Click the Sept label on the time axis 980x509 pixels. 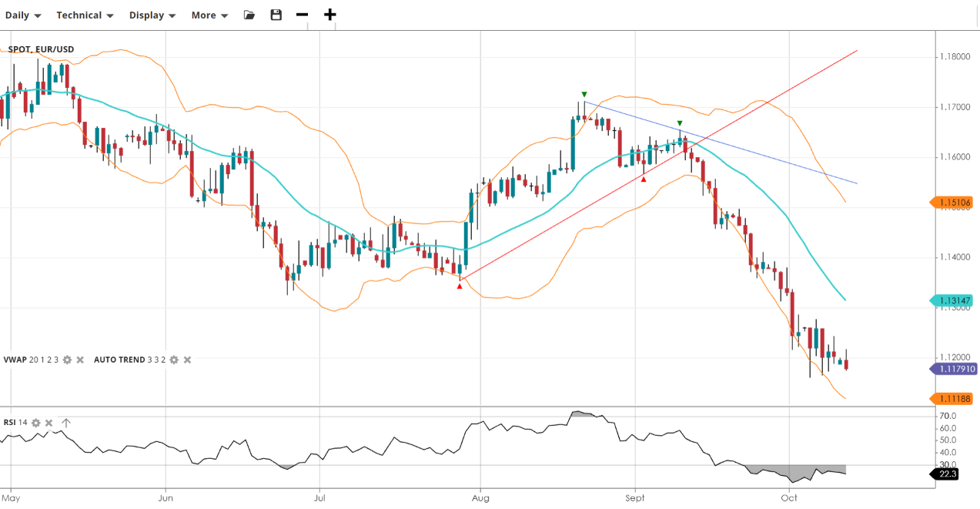pyautogui.click(x=636, y=499)
